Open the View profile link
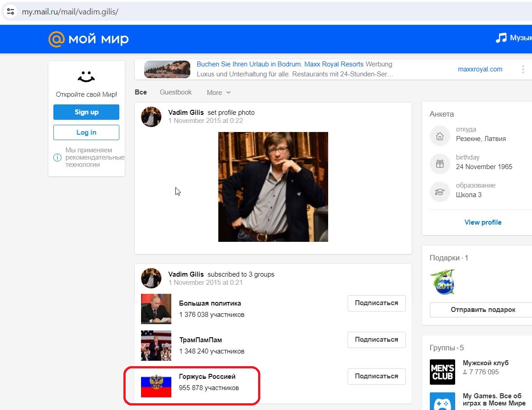The height and width of the screenshot is (410, 532). coord(483,222)
